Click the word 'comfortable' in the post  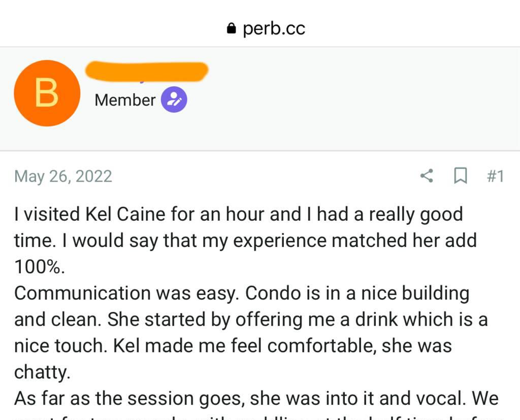coord(321,346)
